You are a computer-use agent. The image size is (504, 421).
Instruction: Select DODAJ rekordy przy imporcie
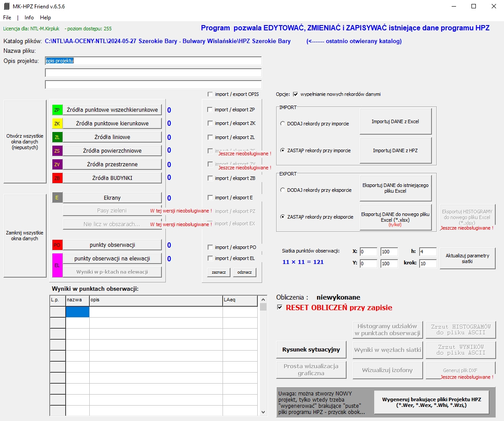click(x=282, y=124)
